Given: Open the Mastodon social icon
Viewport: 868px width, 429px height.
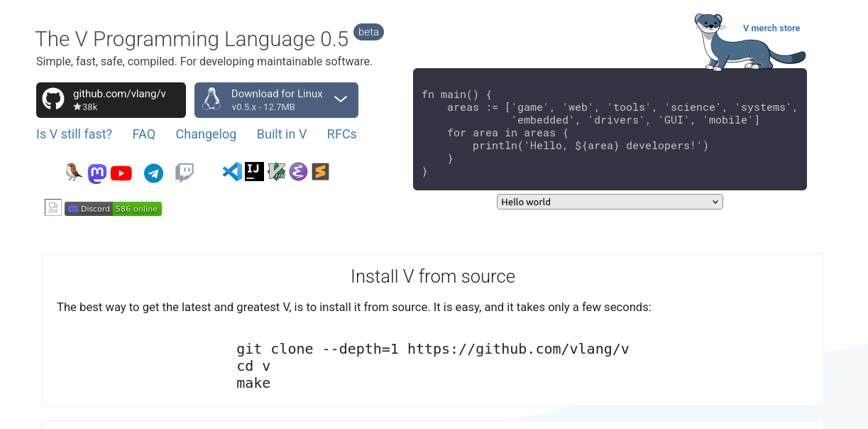Looking at the screenshot, I should [x=97, y=173].
